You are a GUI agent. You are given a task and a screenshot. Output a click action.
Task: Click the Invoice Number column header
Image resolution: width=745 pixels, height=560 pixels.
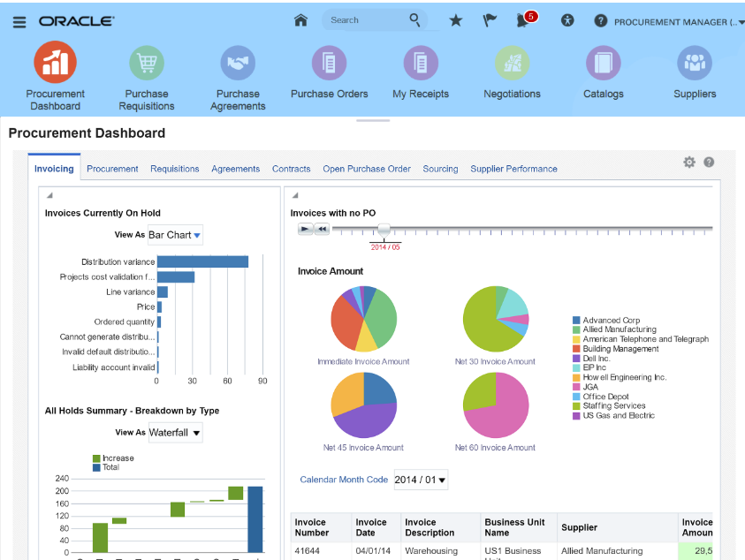pyautogui.click(x=321, y=527)
